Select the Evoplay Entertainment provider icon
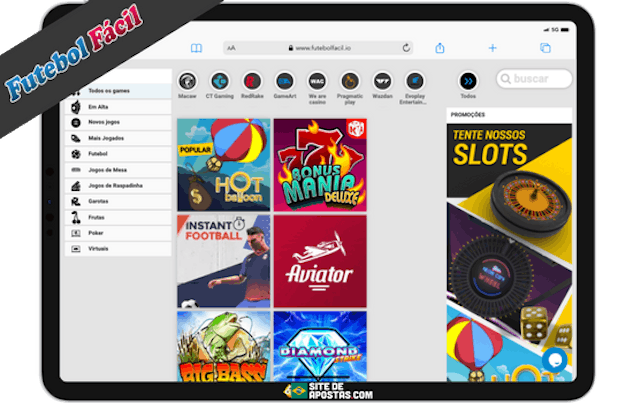This screenshot has width=633, height=403. 415,81
